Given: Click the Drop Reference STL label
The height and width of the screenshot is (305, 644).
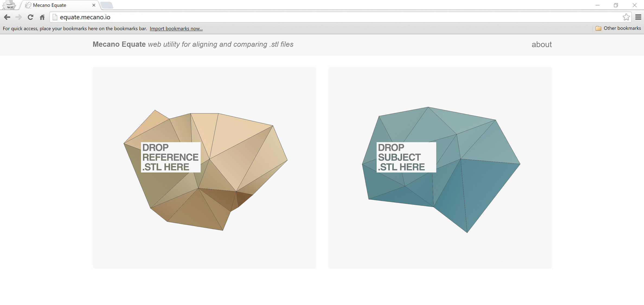Looking at the screenshot, I should [x=171, y=157].
